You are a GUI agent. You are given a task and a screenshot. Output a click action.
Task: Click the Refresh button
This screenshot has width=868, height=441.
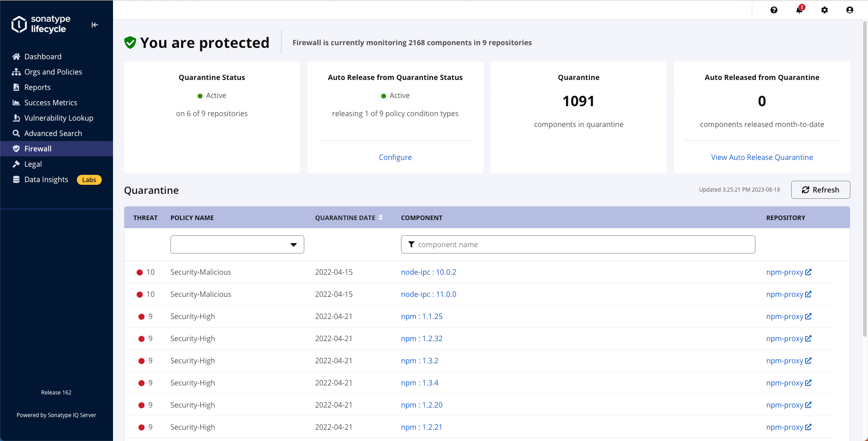click(x=820, y=190)
